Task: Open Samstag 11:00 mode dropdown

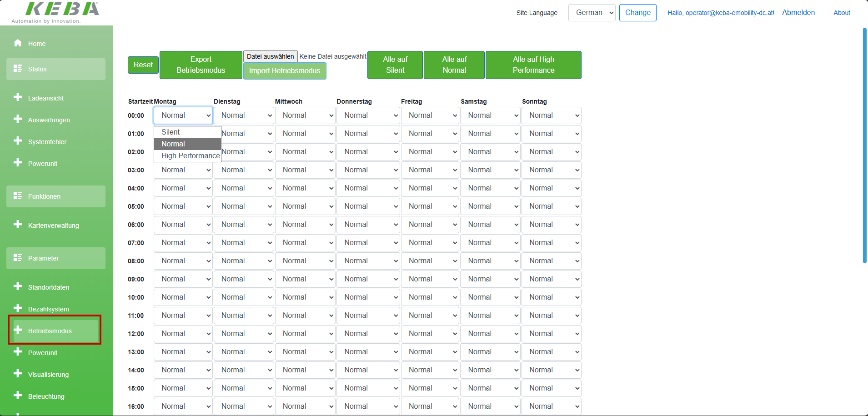Action: pos(491,316)
